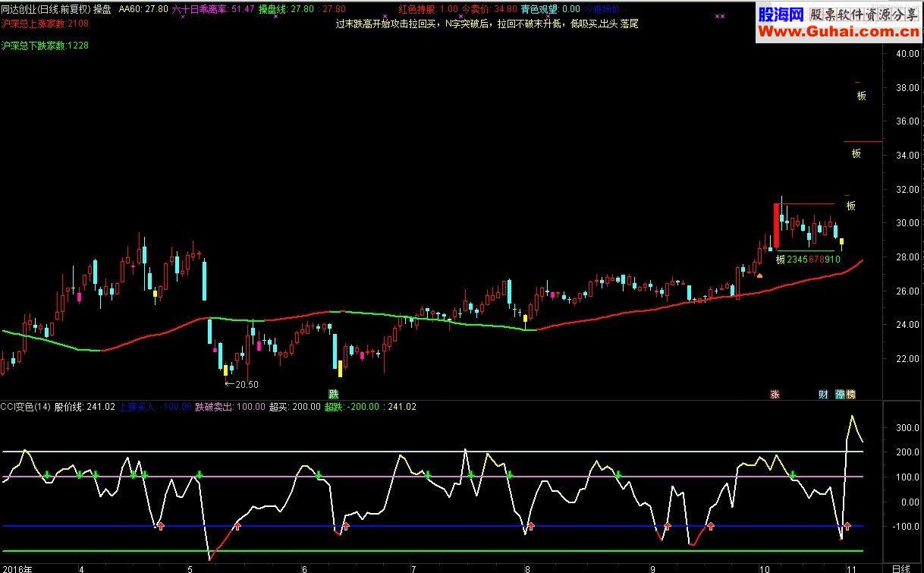Image resolution: width=924 pixels, height=573 pixels.
Task: Select the 股价线: 241.02 readout
Action: [x=85, y=407]
